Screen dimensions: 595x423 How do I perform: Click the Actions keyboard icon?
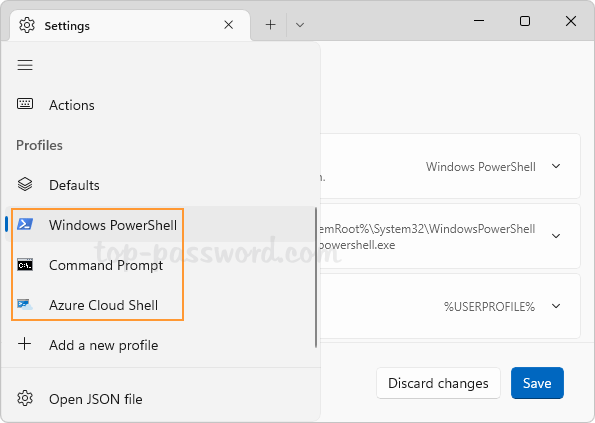(x=25, y=104)
